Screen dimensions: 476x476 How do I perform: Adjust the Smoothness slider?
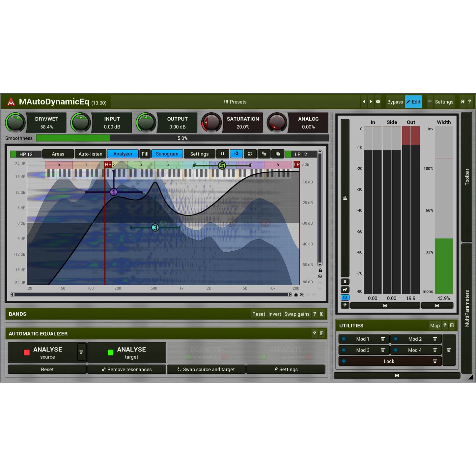[181, 138]
